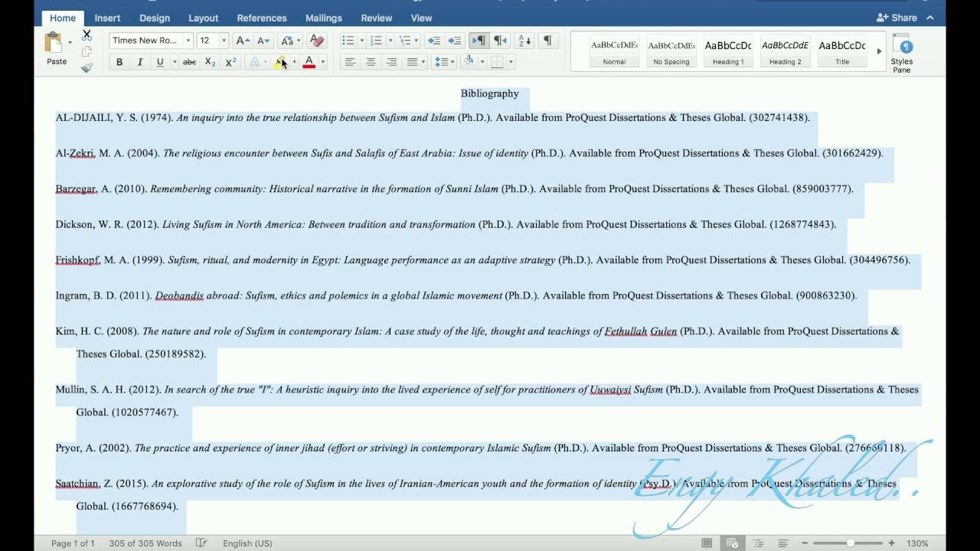Open the font name dropdown

pos(188,41)
